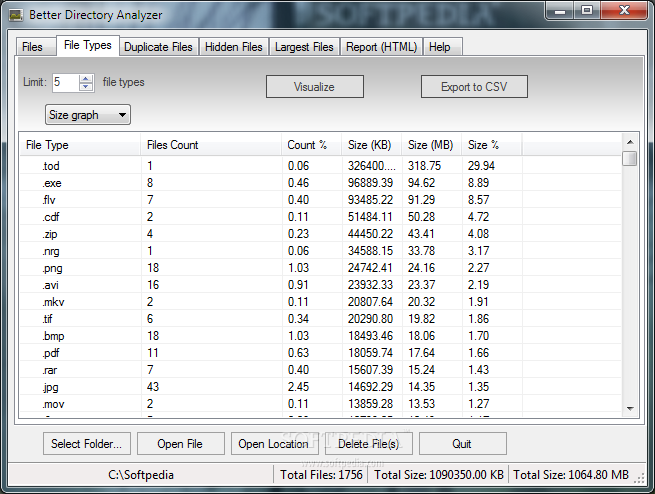
Task: Sort by Size (KB) column header
Action: coord(372,145)
